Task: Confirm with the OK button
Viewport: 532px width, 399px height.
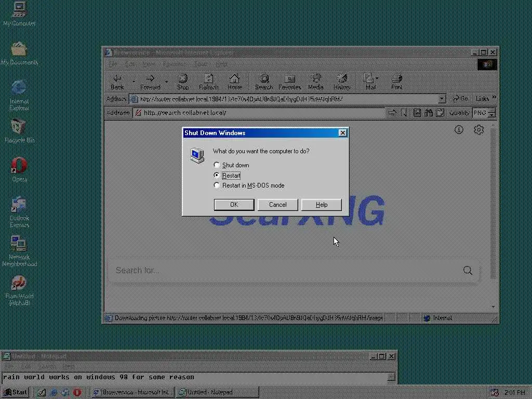Action: (x=234, y=205)
